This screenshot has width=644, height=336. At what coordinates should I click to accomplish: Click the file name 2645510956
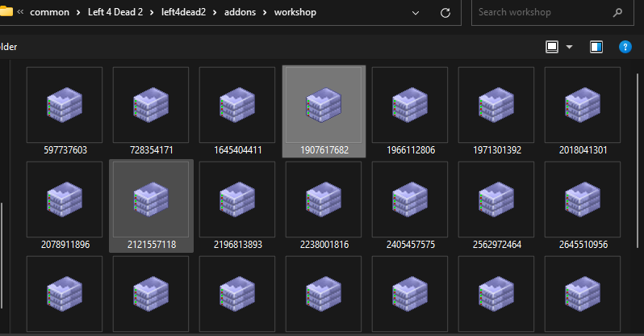[583, 245]
